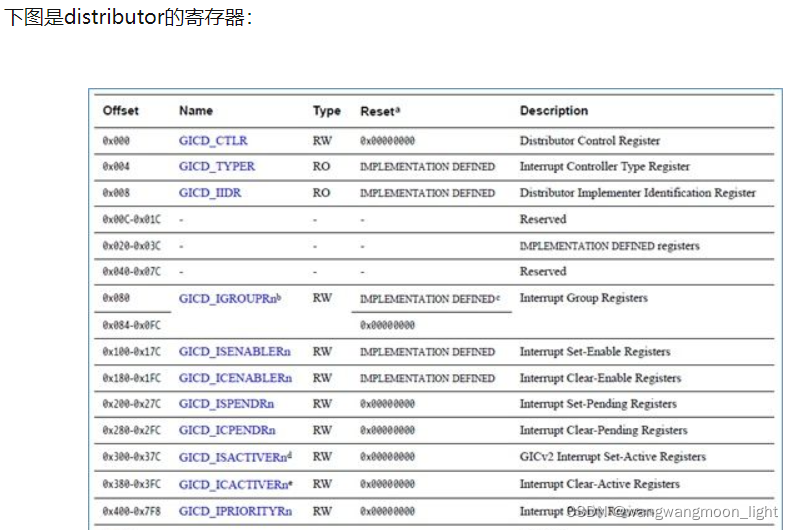Click 'Interrupt Clear-Enable Registers' description
Screen dimensions: 793x530
pyautogui.click(x=600, y=378)
